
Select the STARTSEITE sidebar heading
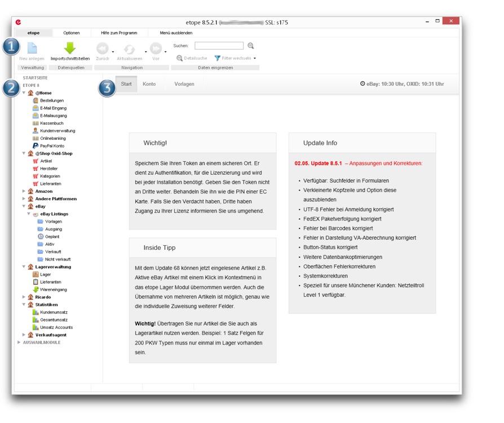(35, 78)
